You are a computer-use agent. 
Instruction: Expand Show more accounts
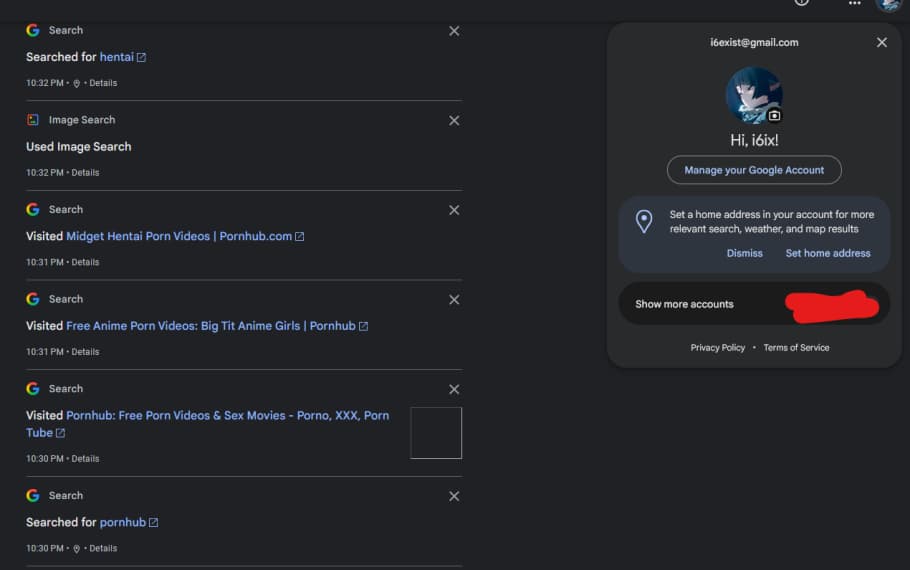(684, 304)
